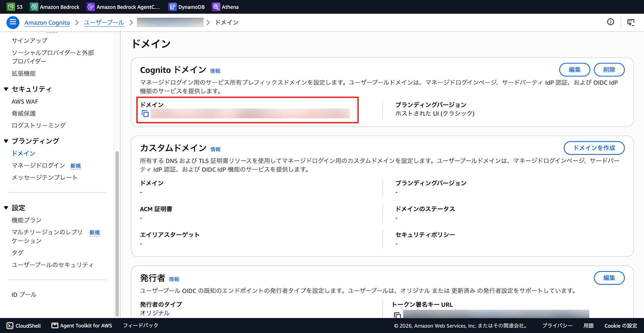Click the sidebar vertical scrollbar
Viewport: 644px width, 333px height.
[x=117, y=234]
